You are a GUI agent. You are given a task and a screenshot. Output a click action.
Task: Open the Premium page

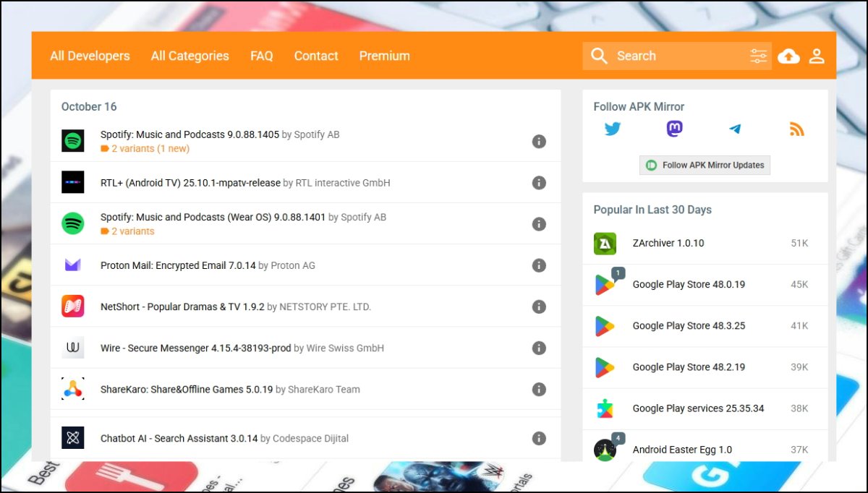click(384, 56)
